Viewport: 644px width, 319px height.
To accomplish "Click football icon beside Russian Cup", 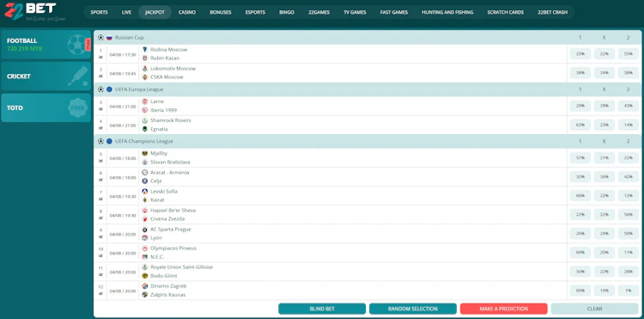I will 100,38.
